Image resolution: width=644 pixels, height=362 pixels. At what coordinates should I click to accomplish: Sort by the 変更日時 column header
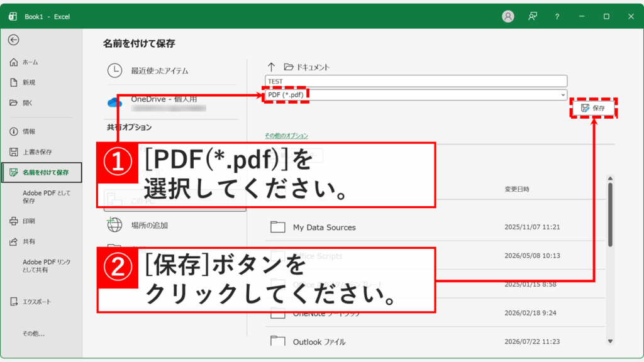tap(517, 189)
